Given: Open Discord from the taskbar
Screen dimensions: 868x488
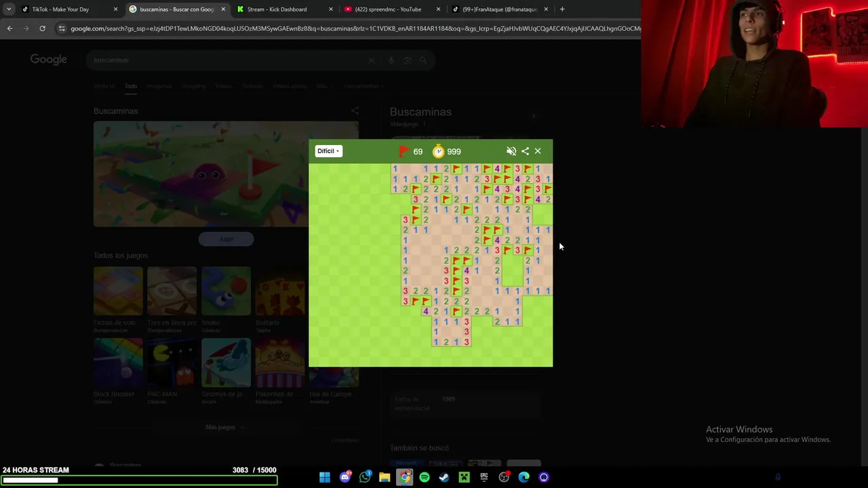Looking at the screenshot, I should [x=345, y=477].
